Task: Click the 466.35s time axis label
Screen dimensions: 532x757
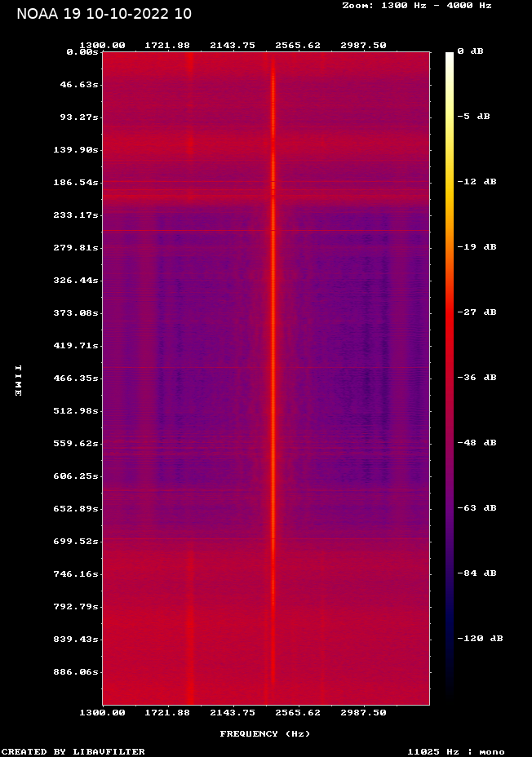Action: point(76,378)
